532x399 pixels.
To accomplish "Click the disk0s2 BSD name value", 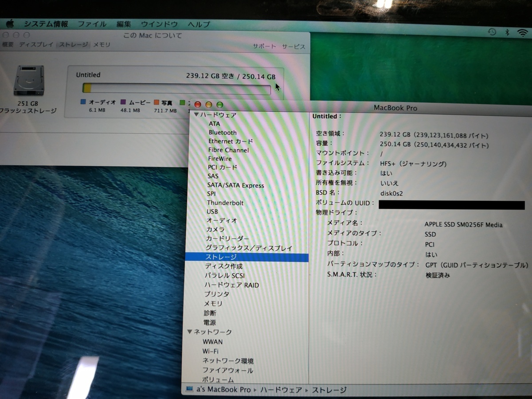I will (391, 193).
